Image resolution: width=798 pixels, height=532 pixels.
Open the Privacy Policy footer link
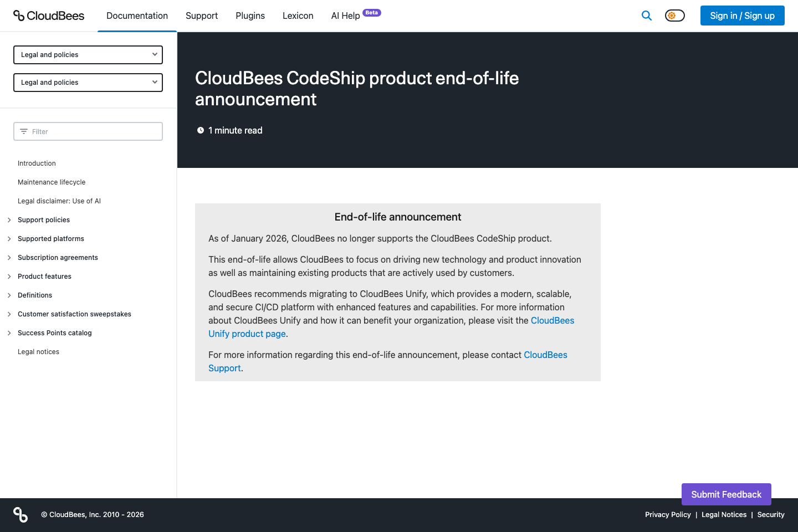[668, 514]
